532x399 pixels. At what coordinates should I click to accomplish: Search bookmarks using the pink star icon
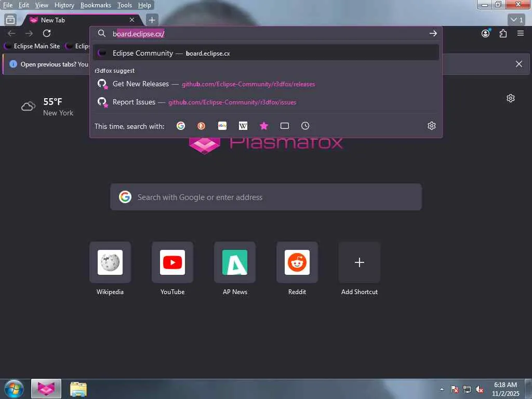[x=264, y=126]
